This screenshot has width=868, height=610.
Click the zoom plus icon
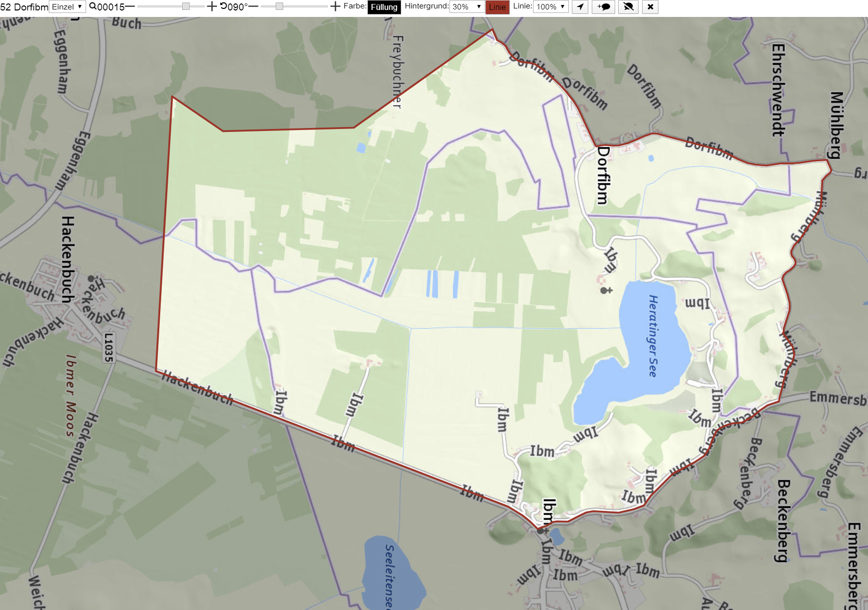212,6
